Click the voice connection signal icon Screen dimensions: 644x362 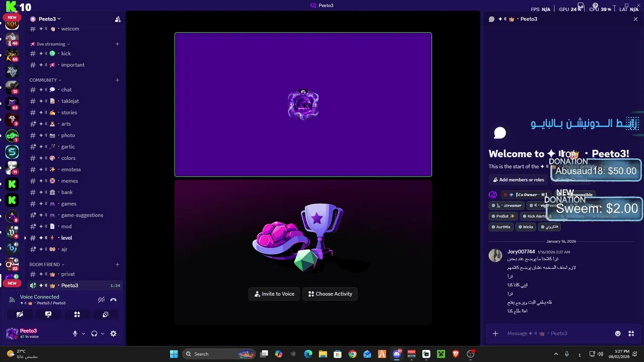tap(12, 300)
